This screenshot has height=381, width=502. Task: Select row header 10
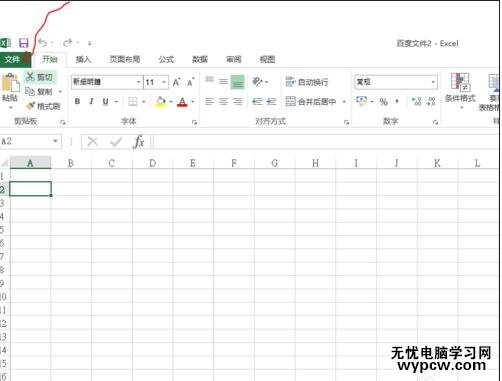pos(4,296)
